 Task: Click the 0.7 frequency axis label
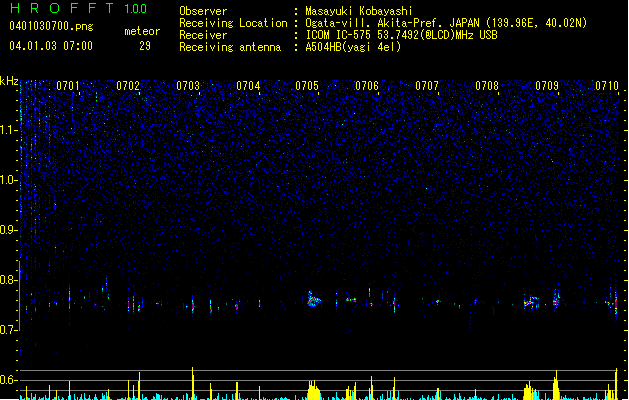[x=8, y=330]
